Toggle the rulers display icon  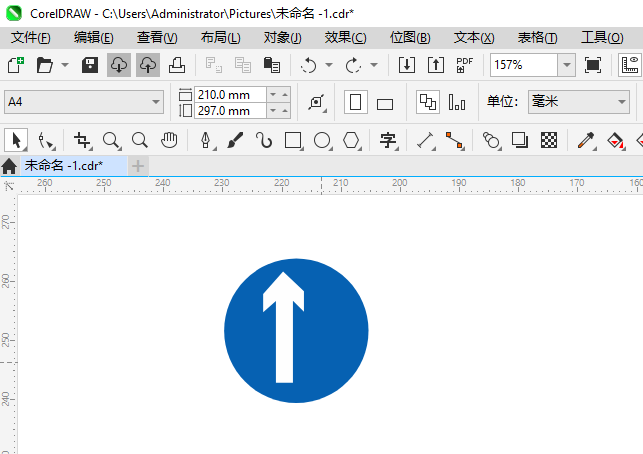click(630, 65)
